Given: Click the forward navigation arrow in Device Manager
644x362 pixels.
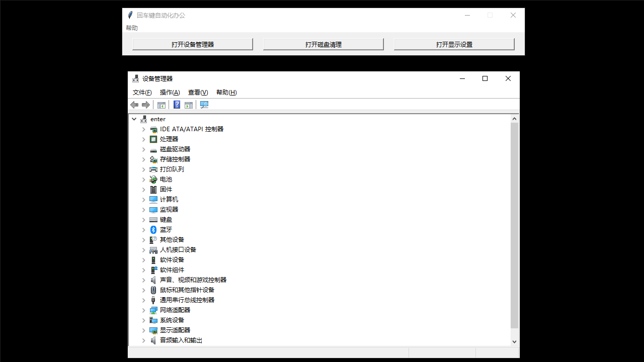Looking at the screenshot, I should pyautogui.click(x=146, y=105).
